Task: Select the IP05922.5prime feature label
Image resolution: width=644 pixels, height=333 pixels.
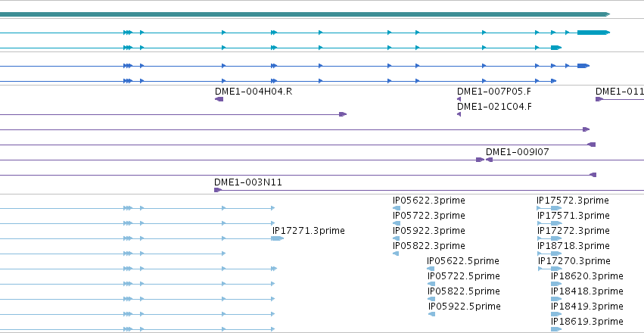Action: tap(464, 307)
